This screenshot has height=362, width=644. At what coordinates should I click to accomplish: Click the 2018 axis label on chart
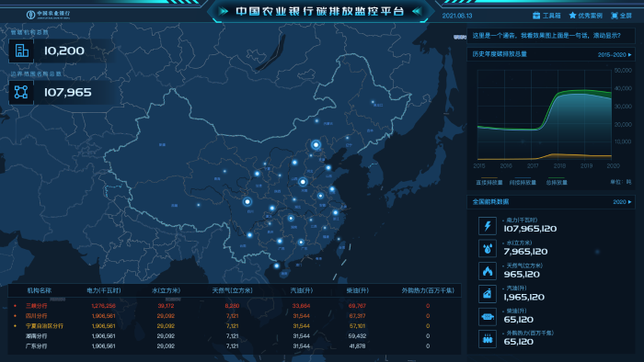(x=559, y=165)
